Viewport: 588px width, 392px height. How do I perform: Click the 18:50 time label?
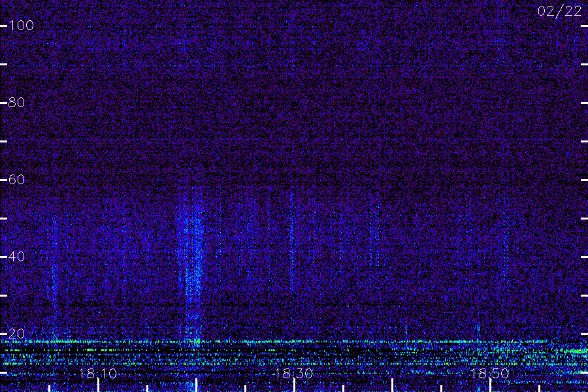[490, 374]
